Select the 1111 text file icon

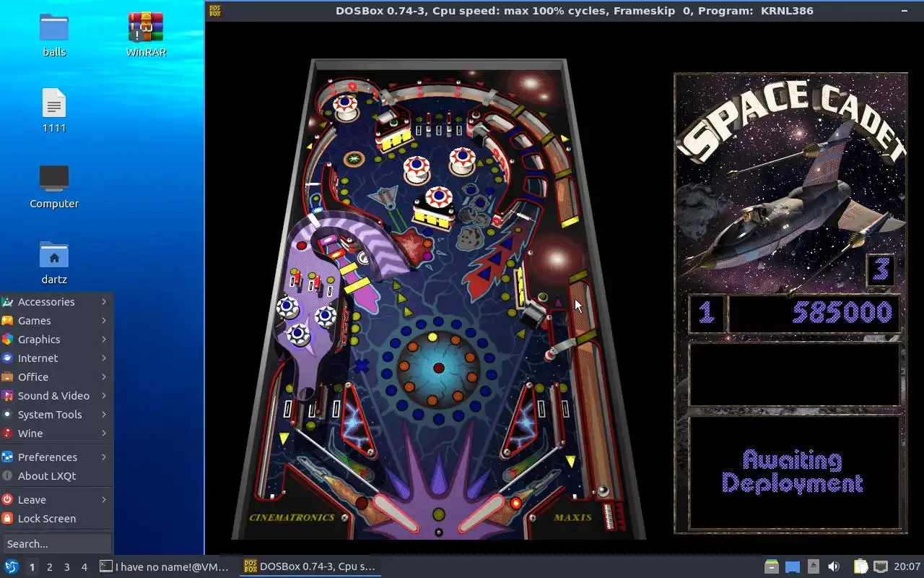coord(54,111)
